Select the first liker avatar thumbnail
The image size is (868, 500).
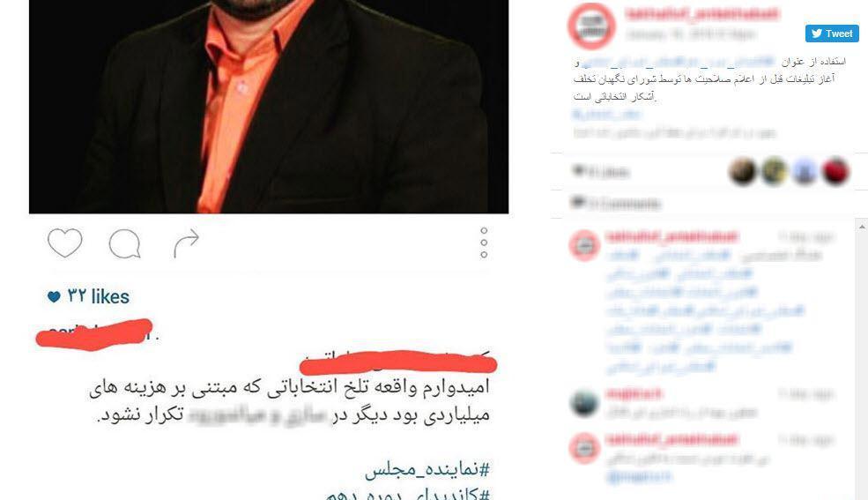pyautogui.click(x=742, y=172)
